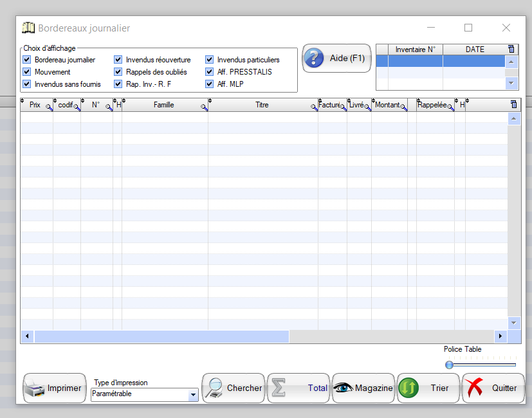Click the green arrows Trier icon

coord(408,388)
